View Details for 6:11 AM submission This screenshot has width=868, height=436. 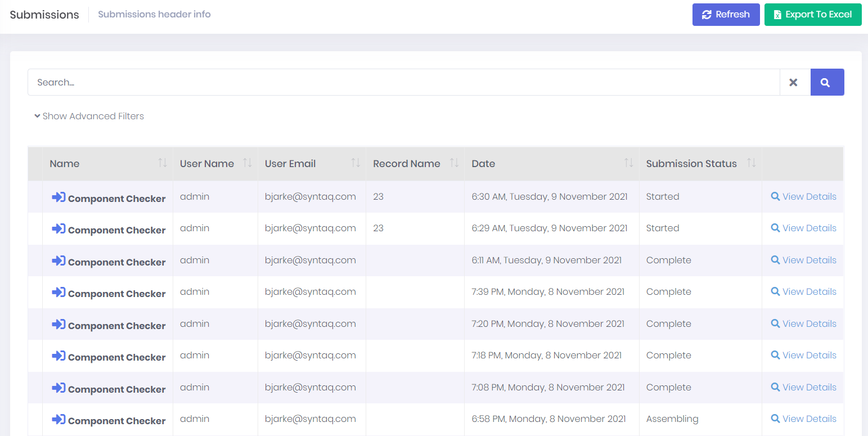pos(803,260)
